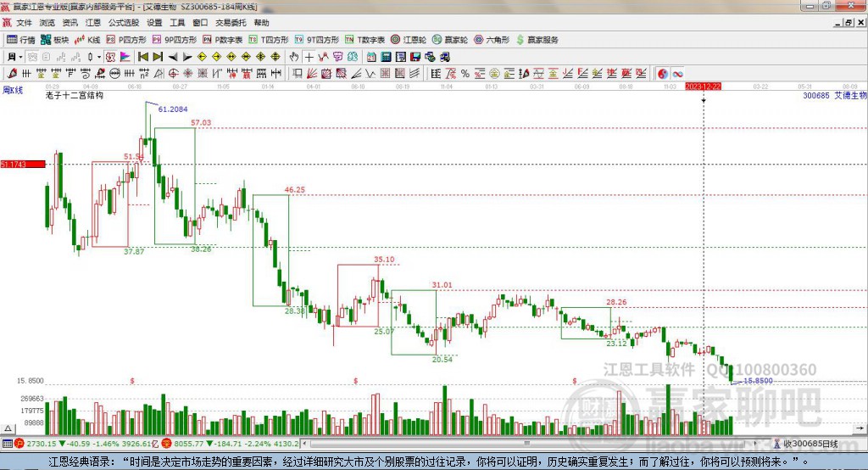Click horizontal scrollbar at the bottom

(529, 444)
